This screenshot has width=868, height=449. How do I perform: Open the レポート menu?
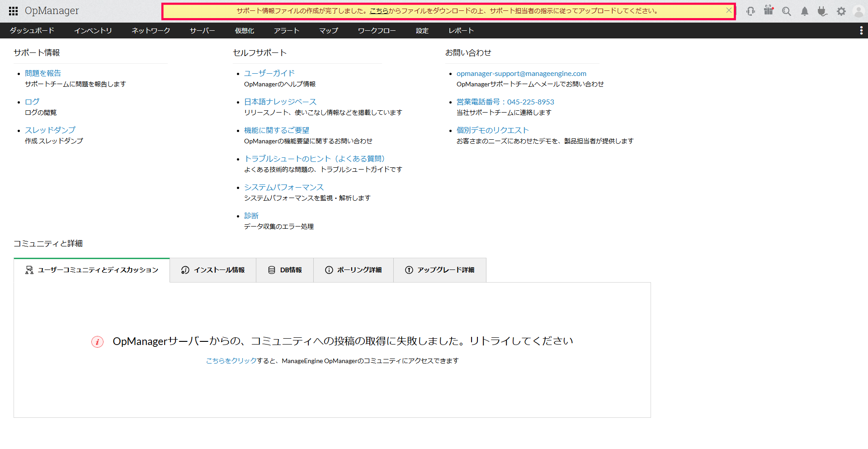pos(461,30)
